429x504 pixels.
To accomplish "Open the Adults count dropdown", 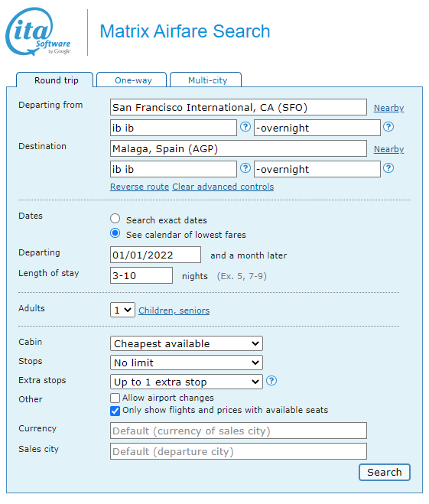I will tap(122, 310).
